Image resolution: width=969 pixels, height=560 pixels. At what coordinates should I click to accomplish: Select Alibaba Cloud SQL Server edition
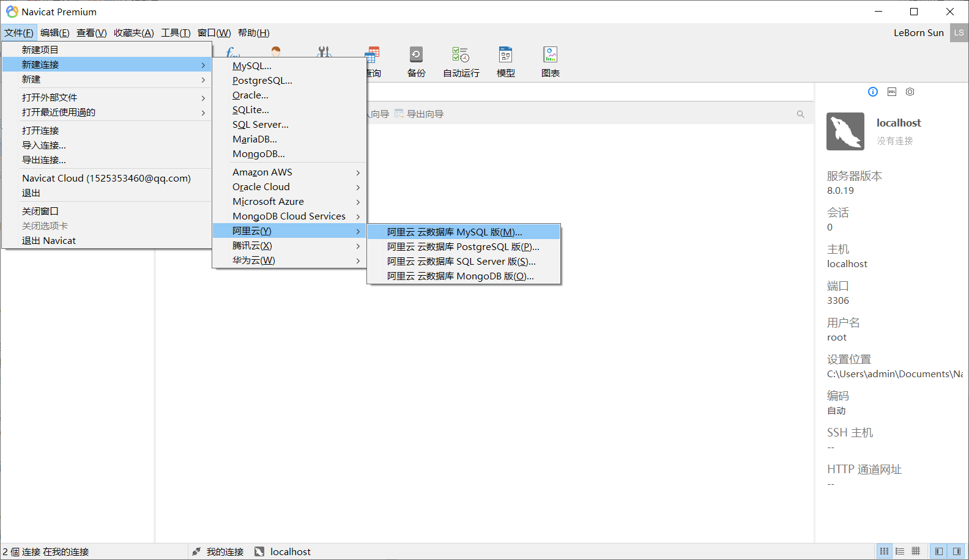pyautogui.click(x=464, y=262)
